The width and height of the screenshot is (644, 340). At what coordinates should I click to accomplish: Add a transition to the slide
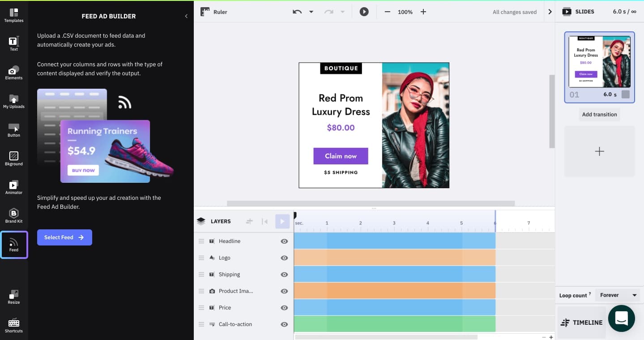(599, 114)
